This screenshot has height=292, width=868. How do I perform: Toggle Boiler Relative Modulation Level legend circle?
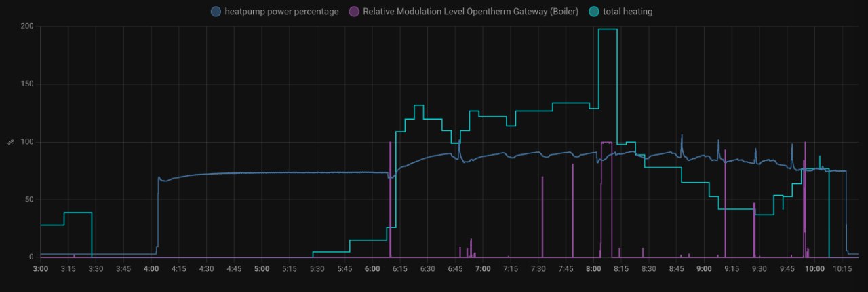click(354, 12)
